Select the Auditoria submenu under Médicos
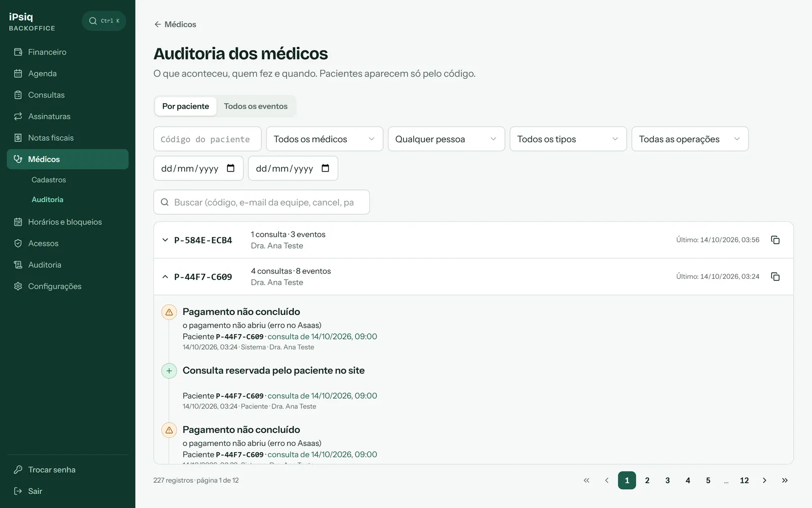The width and height of the screenshot is (812, 508). pyautogui.click(x=47, y=200)
